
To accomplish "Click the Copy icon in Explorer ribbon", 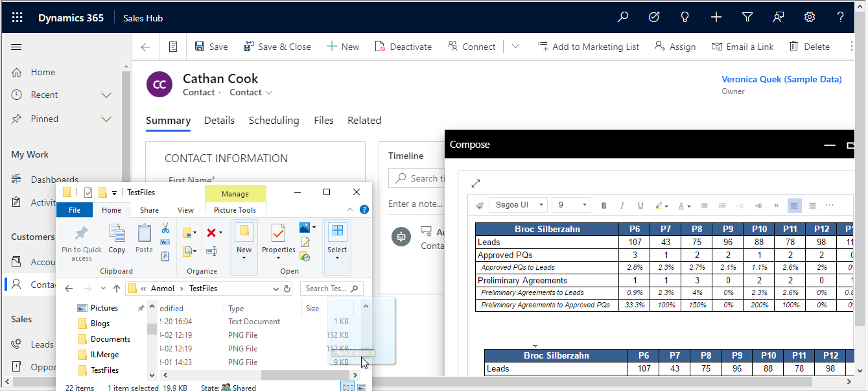I will [x=117, y=239].
